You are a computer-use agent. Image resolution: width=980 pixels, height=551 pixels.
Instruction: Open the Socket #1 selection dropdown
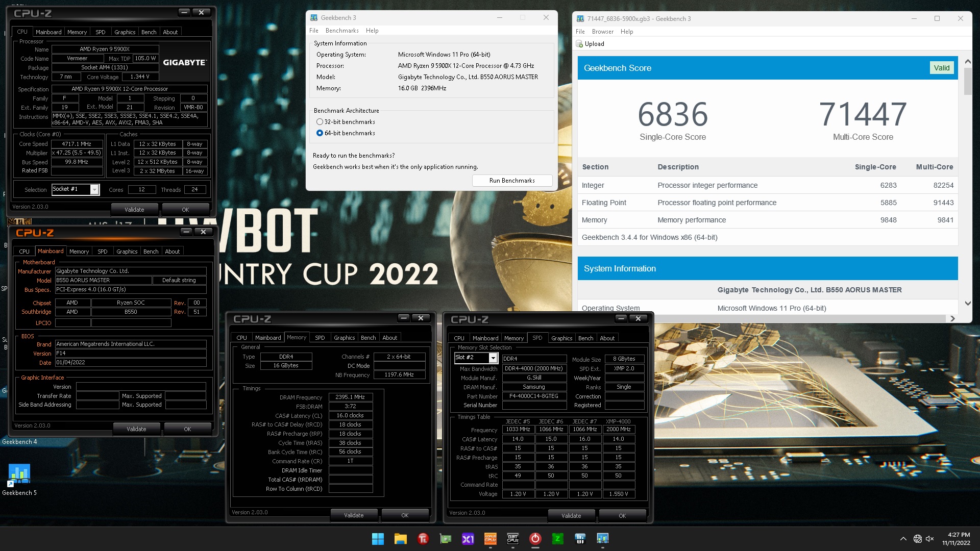pyautogui.click(x=94, y=190)
